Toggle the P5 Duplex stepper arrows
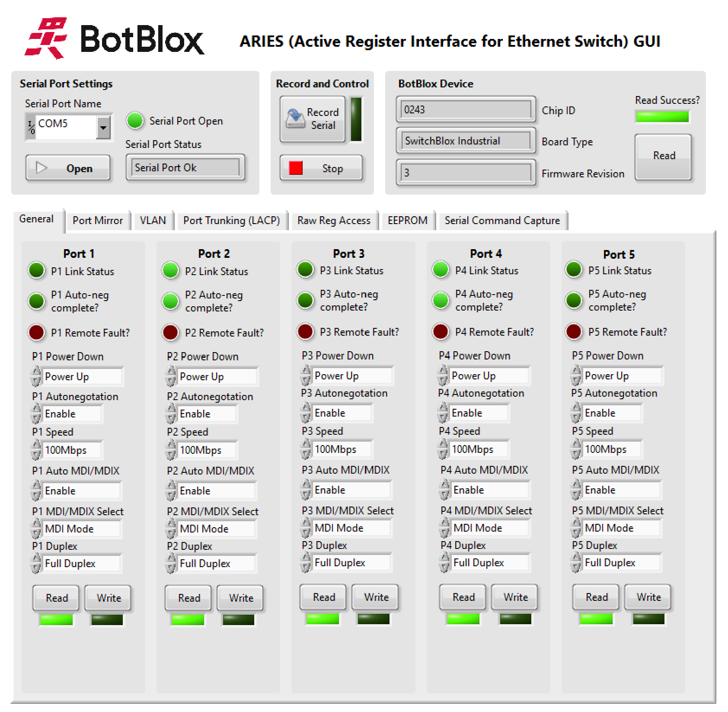 (575, 562)
